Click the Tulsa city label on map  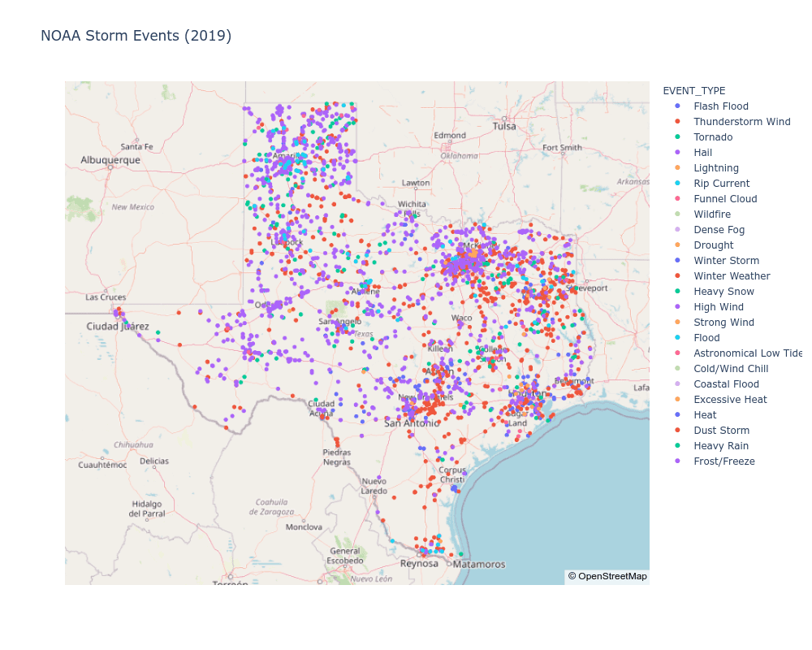point(503,126)
